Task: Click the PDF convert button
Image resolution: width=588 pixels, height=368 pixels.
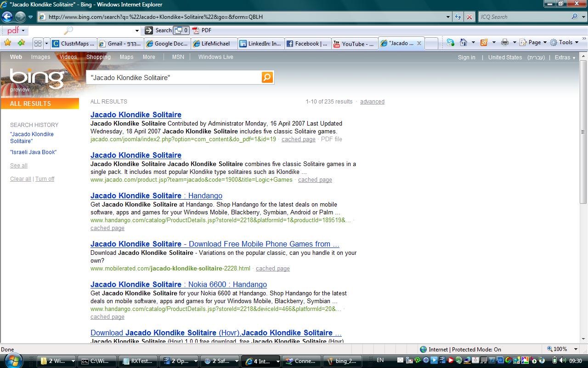Action: tap(202, 30)
